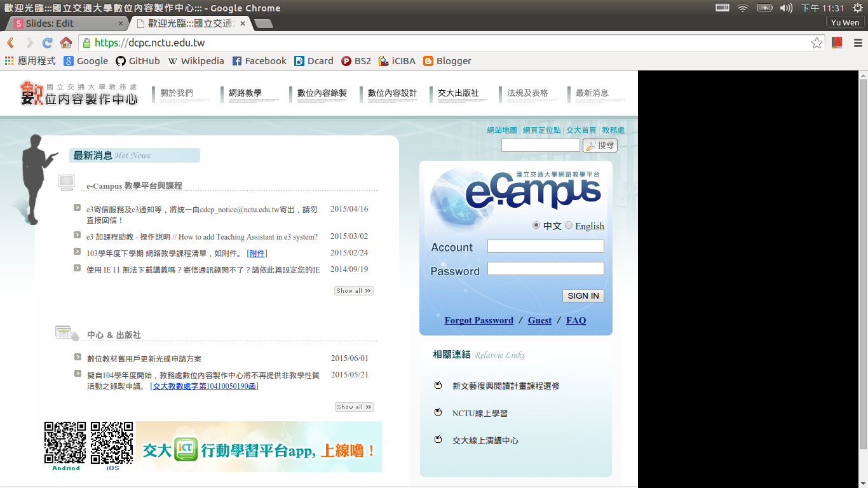This screenshot has width=868, height=488.
Task: Open the Forgot Password link
Action: pyautogui.click(x=479, y=320)
